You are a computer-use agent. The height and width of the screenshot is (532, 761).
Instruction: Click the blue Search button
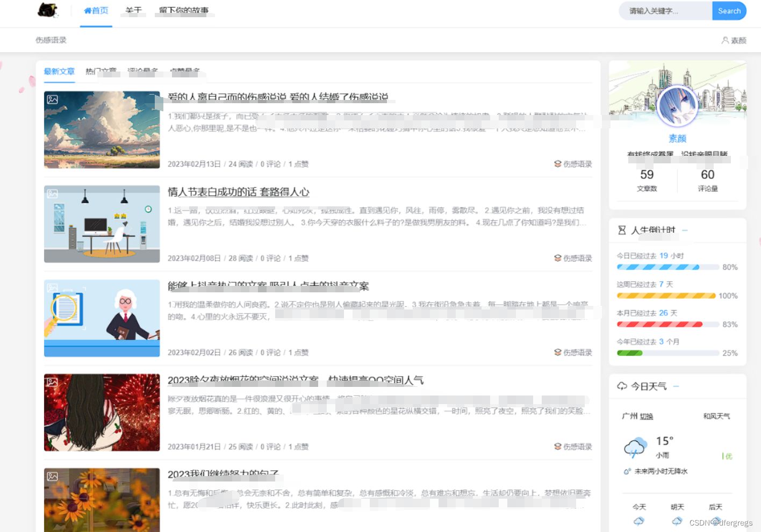pyautogui.click(x=729, y=11)
